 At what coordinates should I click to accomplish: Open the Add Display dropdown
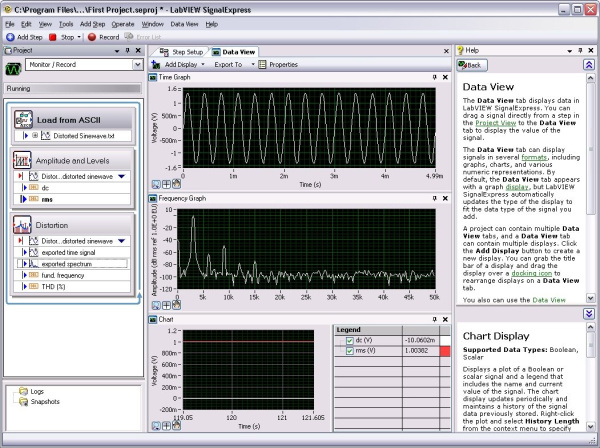point(180,64)
